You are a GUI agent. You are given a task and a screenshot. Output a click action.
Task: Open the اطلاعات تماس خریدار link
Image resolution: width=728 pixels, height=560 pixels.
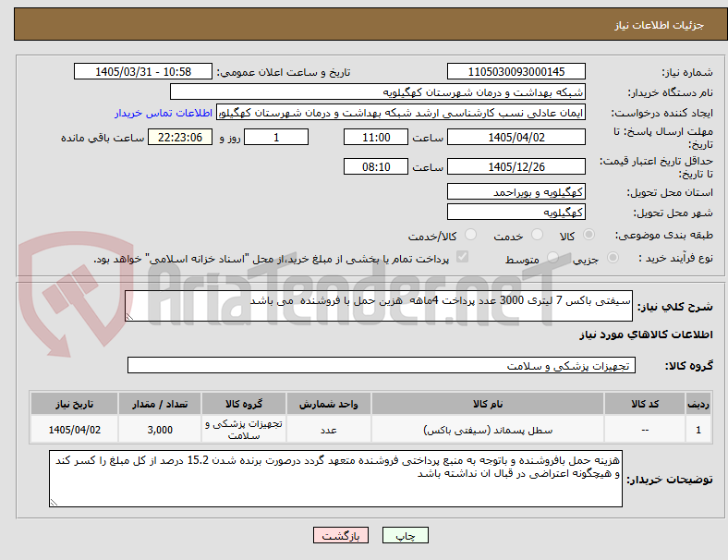[x=164, y=113]
